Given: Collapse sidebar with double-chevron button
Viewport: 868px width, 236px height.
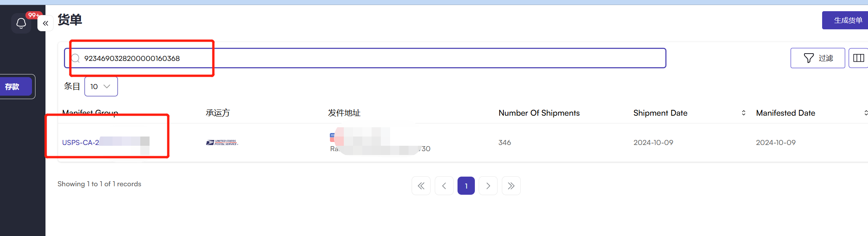Looking at the screenshot, I should click(x=45, y=24).
